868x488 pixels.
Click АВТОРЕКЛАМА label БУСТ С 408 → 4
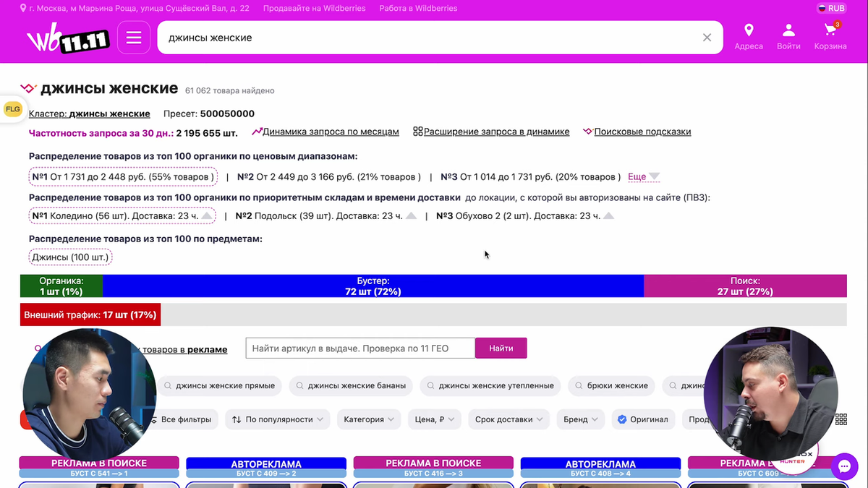[x=600, y=467]
